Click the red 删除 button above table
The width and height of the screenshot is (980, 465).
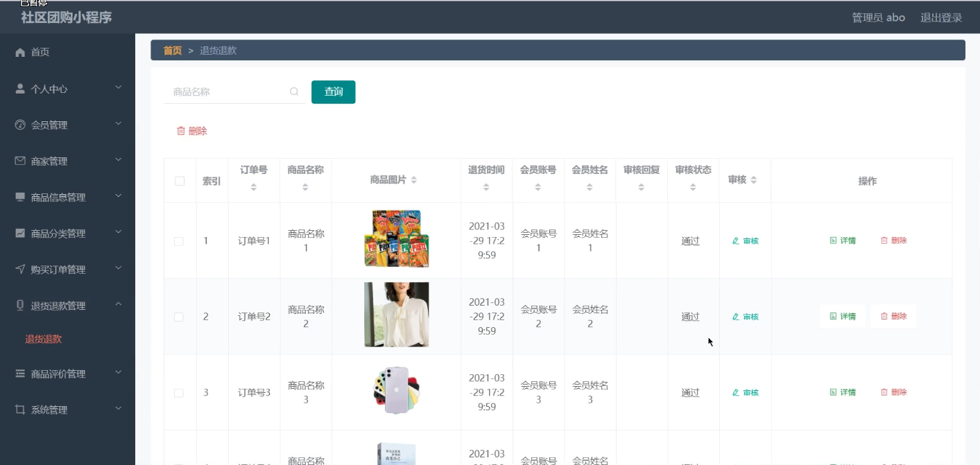tap(192, 131)
